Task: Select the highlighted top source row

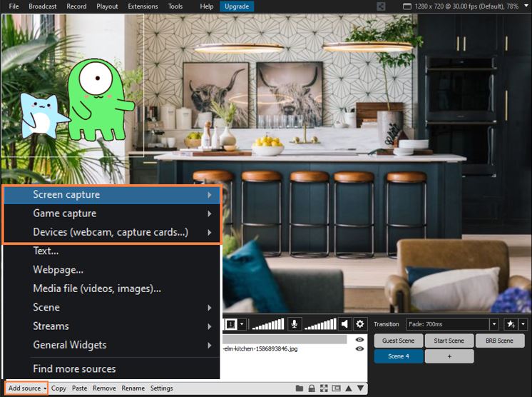Action: (x=285, y=340)
